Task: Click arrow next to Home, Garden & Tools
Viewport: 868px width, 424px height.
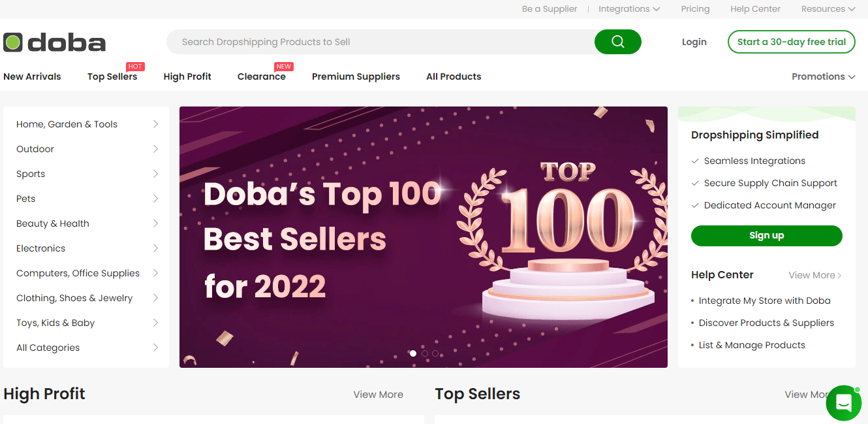Action: pos(155,124)
